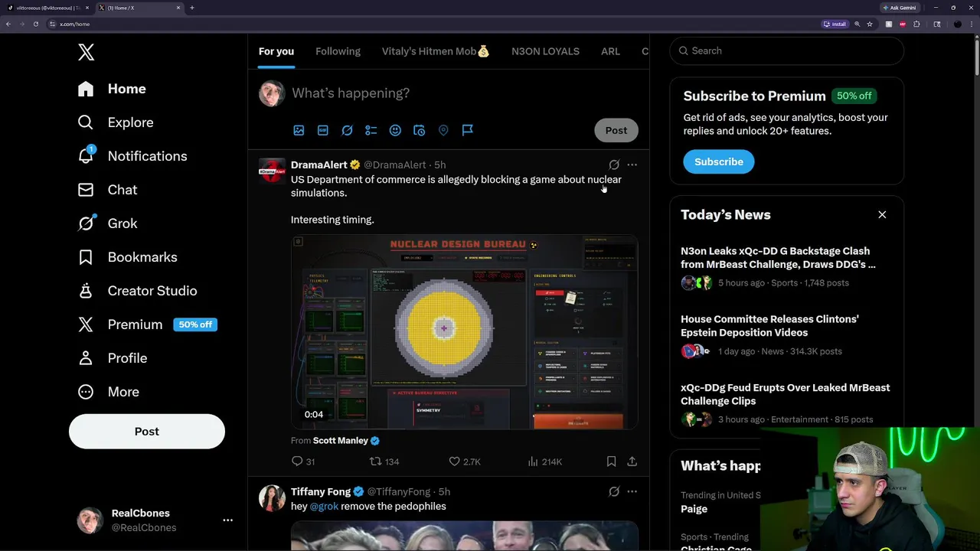Click the X logo in sidebar
Viewport: 980px width, 551px height.
pyautogui.click(x=86, y=52)
